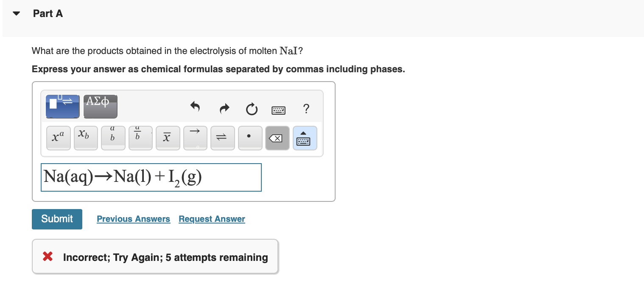Image resolution: width=644 pixels, height=283 pixels.
Task: Delete a character with the backspace key
Action: coord(277,138)
